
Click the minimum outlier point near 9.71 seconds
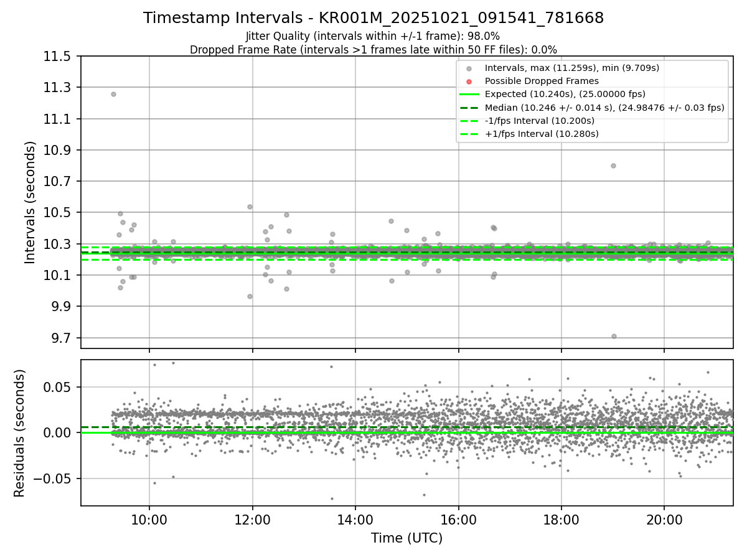614,336
